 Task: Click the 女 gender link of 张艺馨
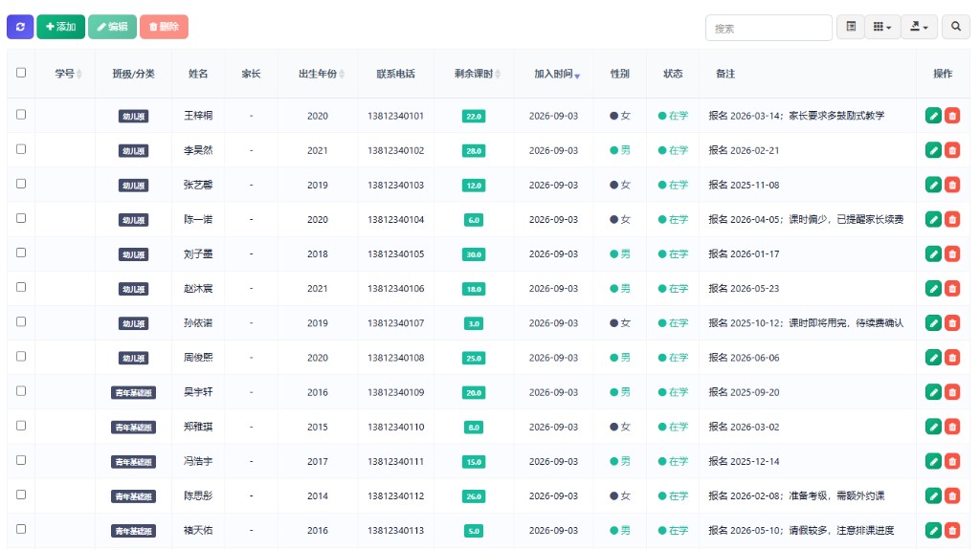click(x=620, y=185)
